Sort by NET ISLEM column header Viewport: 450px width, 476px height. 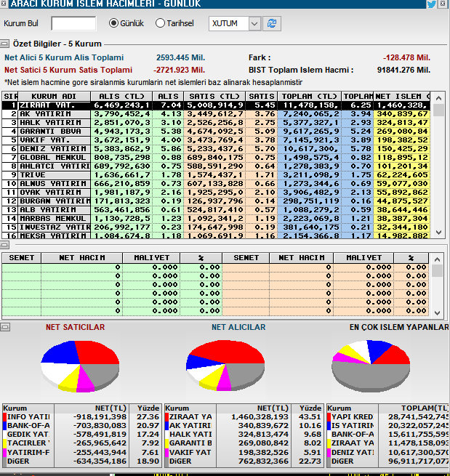(401, 96)
